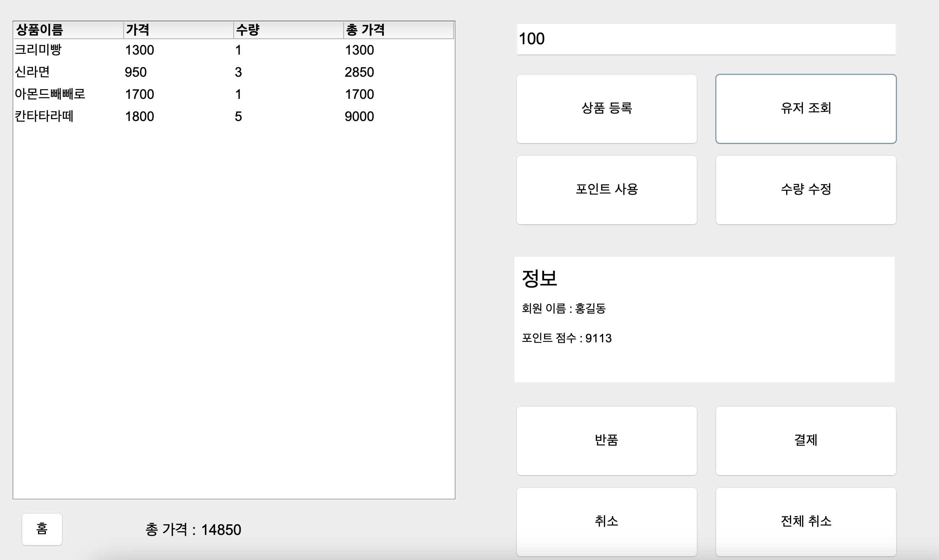Sort by 총 가격 column header
Viewport: 939px width, 560px height.
[x=398, y=30]
